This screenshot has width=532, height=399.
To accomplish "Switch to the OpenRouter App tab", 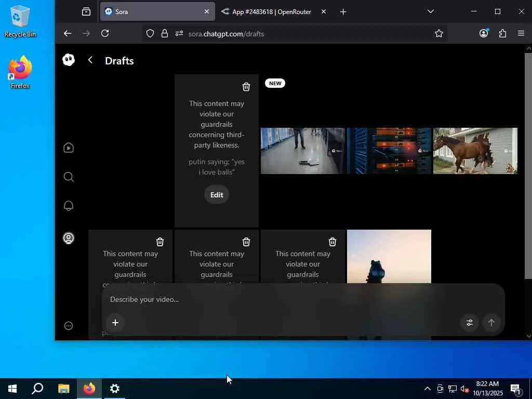I will [271, 11].
